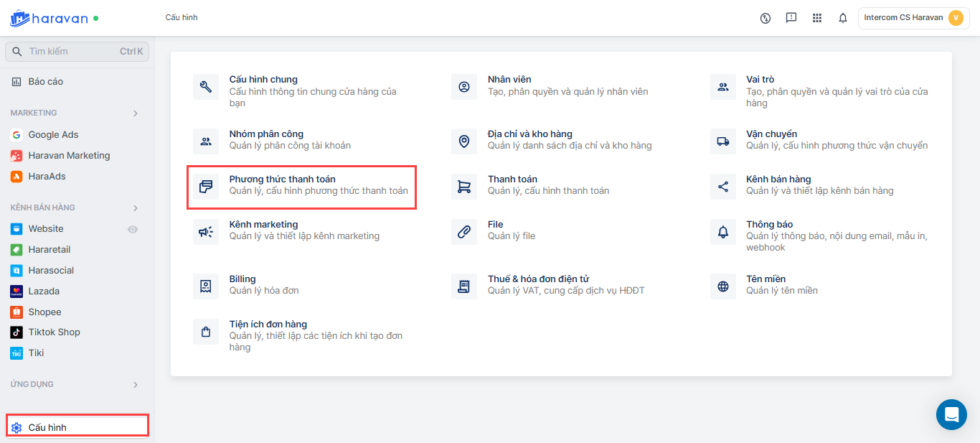Viewport: 980px width, 443px height.
Task: Open Tiện ích đơn hàng settings link
Action: click(x=268, y=325)
